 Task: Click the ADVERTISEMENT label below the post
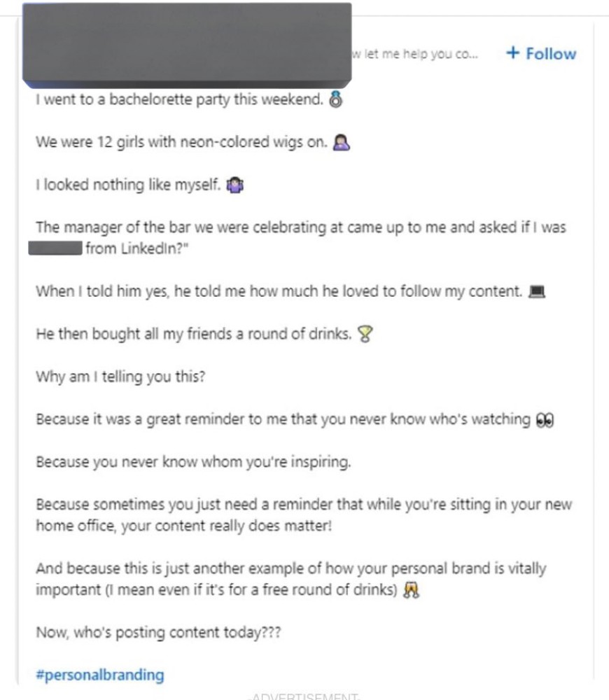[304, 696]
